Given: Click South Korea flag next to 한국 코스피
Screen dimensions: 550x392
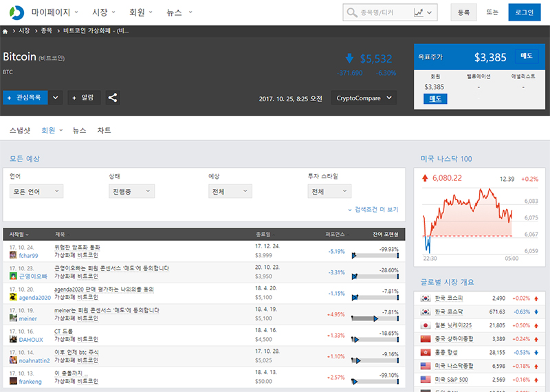Looking at the screenshot, I should pyautogui.click(x=425, y=298).
